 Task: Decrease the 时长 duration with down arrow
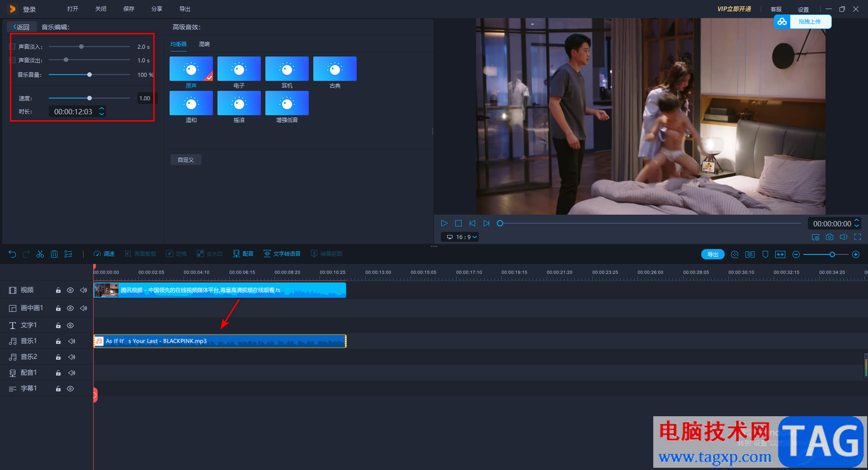pos(102,114)
